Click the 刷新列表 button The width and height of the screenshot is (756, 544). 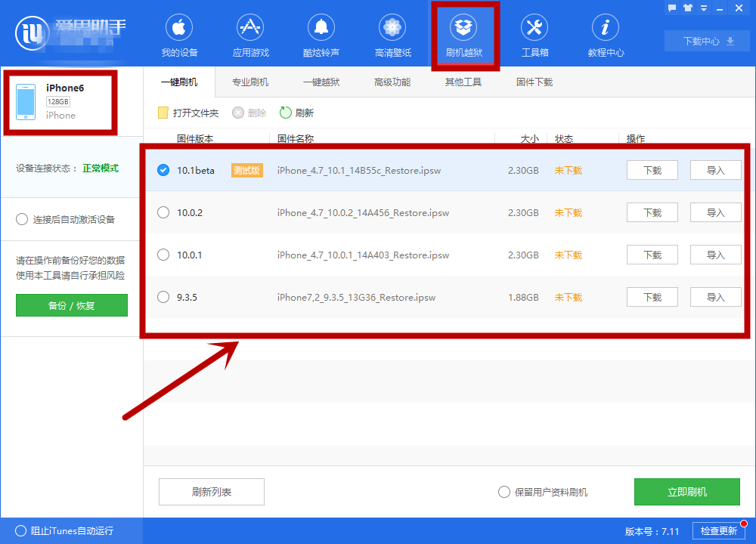(x=212, y=491)
